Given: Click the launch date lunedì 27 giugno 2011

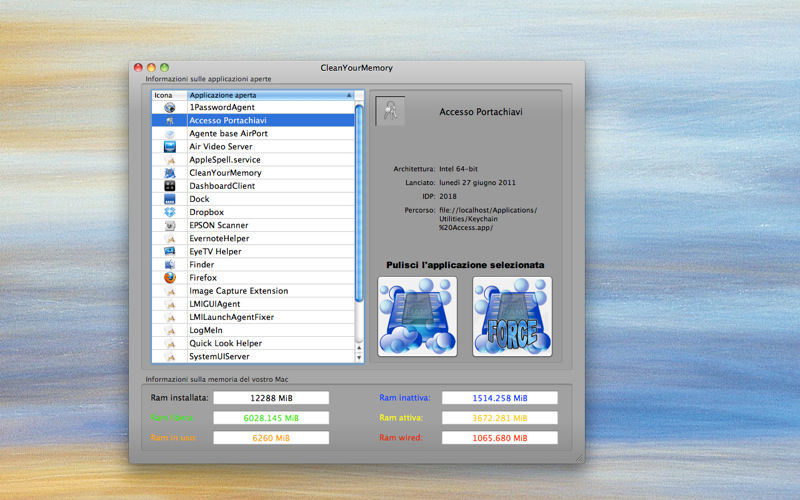Looking at the screenshot, I should [477, 183].
